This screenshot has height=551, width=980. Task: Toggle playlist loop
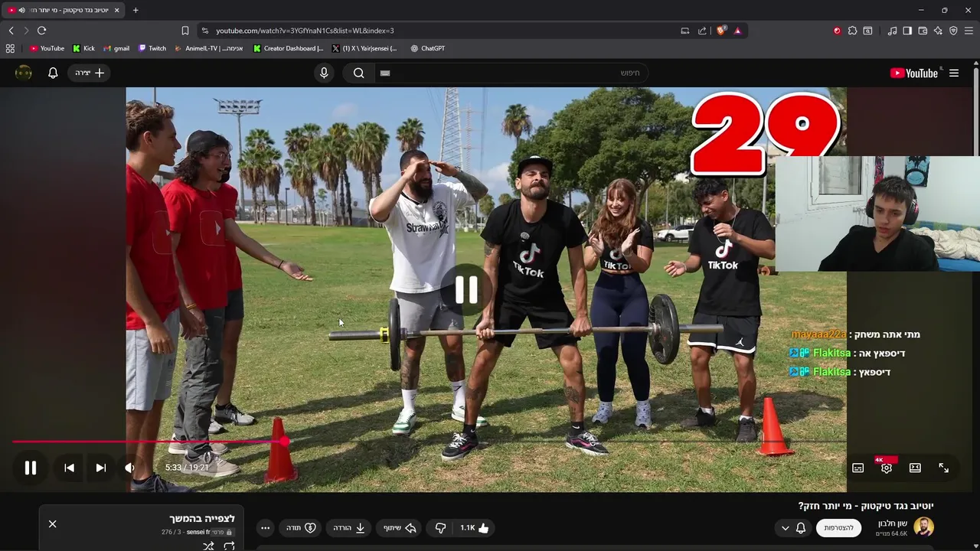pos(229,546)
